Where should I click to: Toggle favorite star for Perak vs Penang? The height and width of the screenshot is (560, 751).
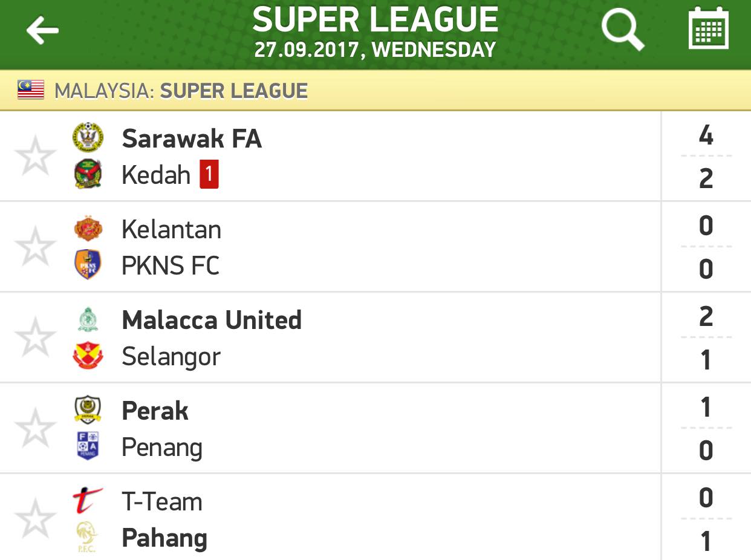tap(35, 428)
